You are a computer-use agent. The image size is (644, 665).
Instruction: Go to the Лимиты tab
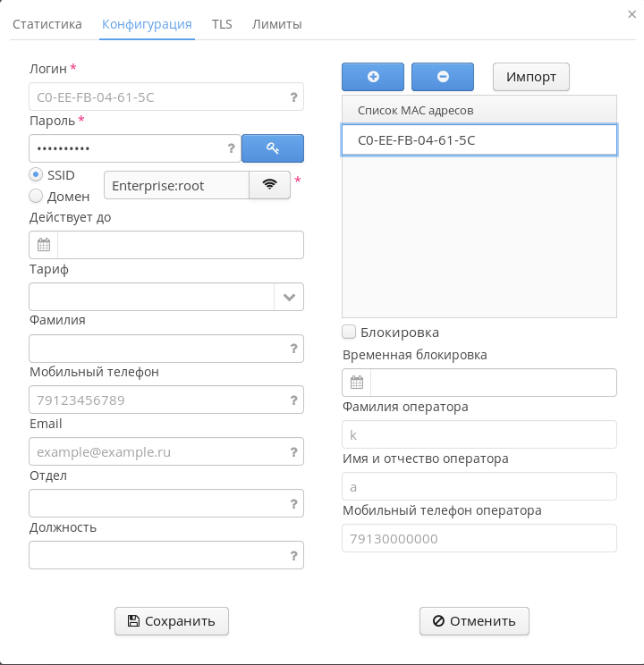click(276, 24)
